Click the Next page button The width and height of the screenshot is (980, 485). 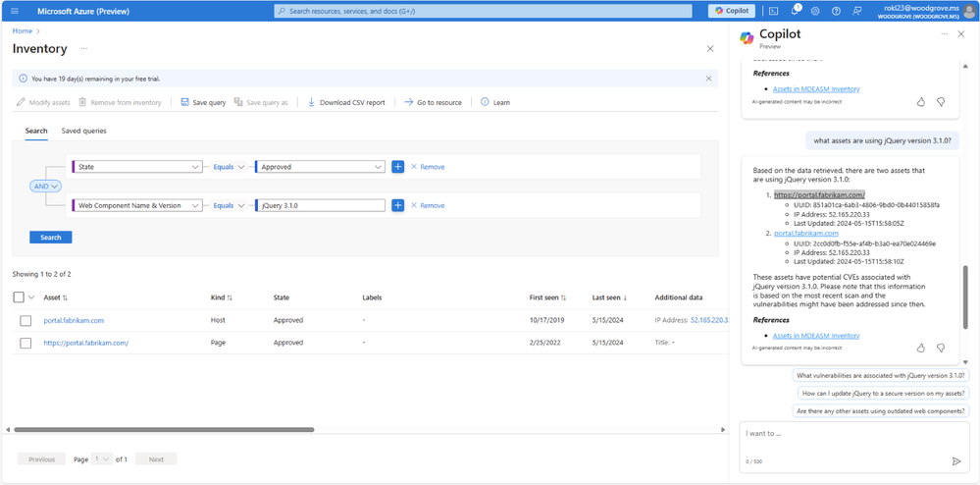click(x=156, y=459)
